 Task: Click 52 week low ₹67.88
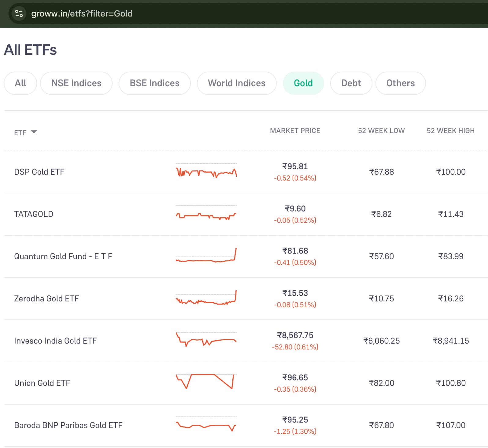coord(381,172)
